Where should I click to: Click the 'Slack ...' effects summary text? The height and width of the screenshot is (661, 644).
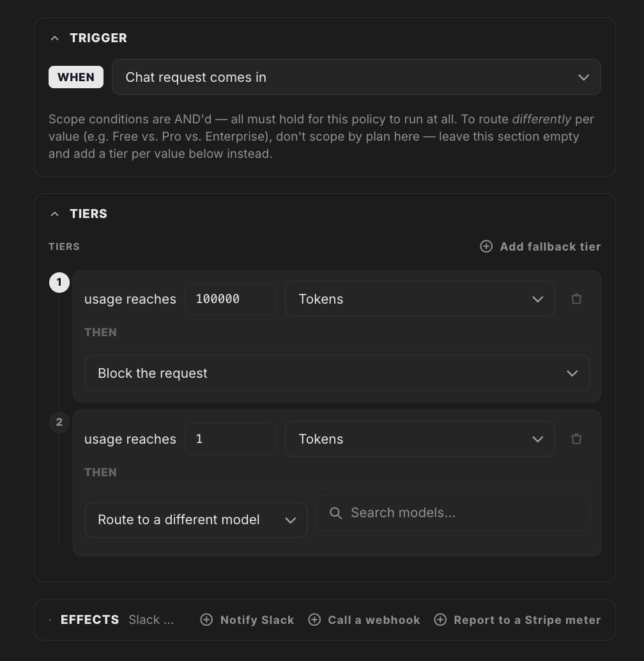[151, 619]
